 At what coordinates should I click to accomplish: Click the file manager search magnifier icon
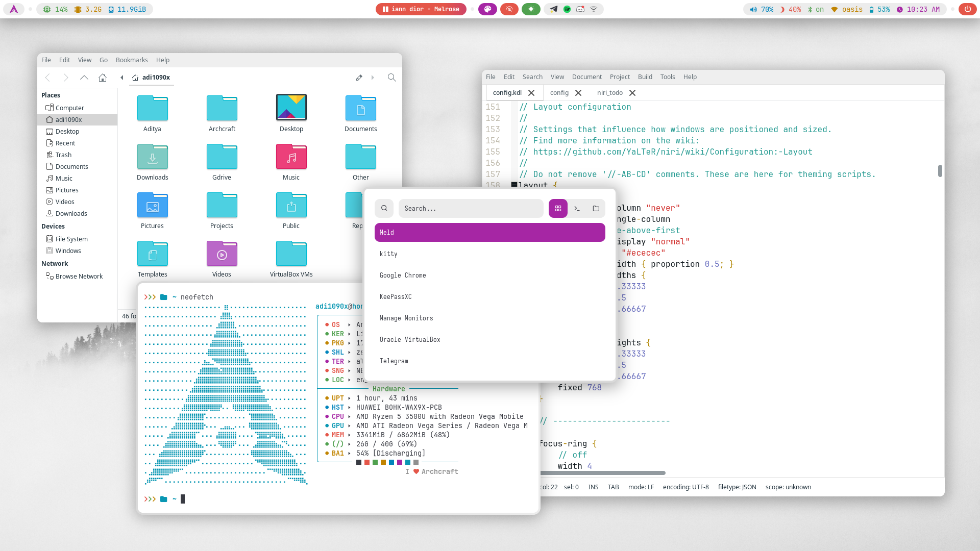click(x=391, y=78)
